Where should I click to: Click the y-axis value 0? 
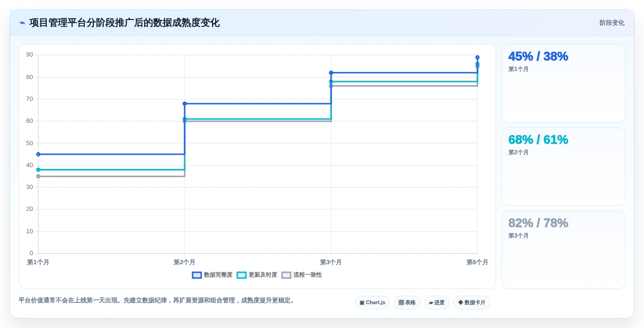[31, 253]
